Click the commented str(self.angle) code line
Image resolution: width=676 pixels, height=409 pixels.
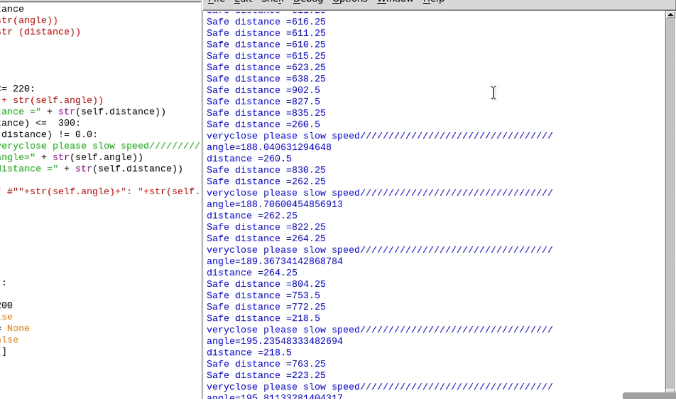point(100,191)
